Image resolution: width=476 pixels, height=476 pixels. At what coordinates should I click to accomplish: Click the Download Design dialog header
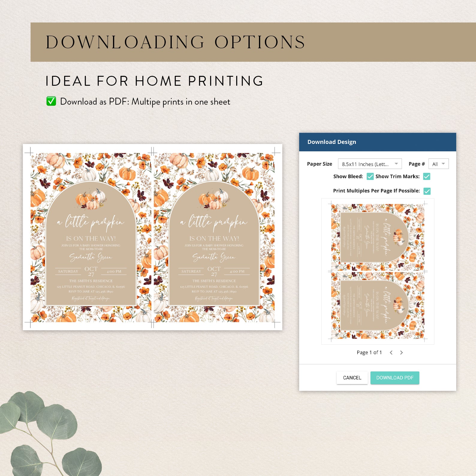point(378,142)
